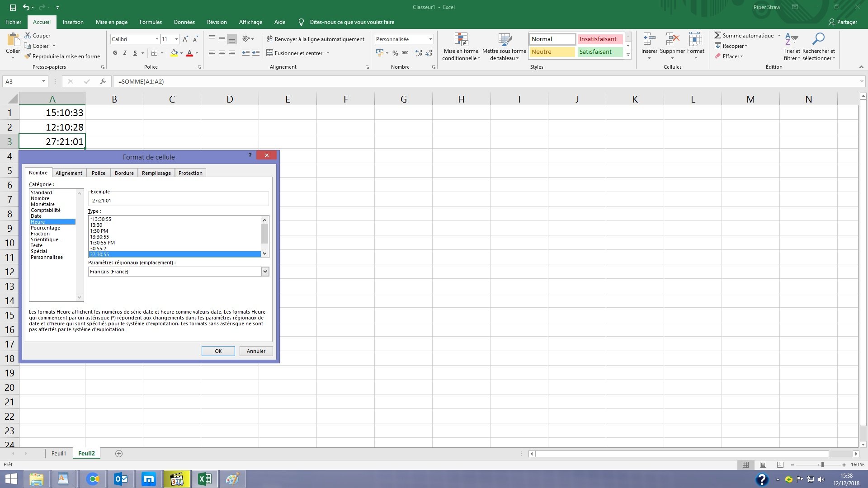
Task: Expand the cell styles gallery arrow
Action: (628, 55)
